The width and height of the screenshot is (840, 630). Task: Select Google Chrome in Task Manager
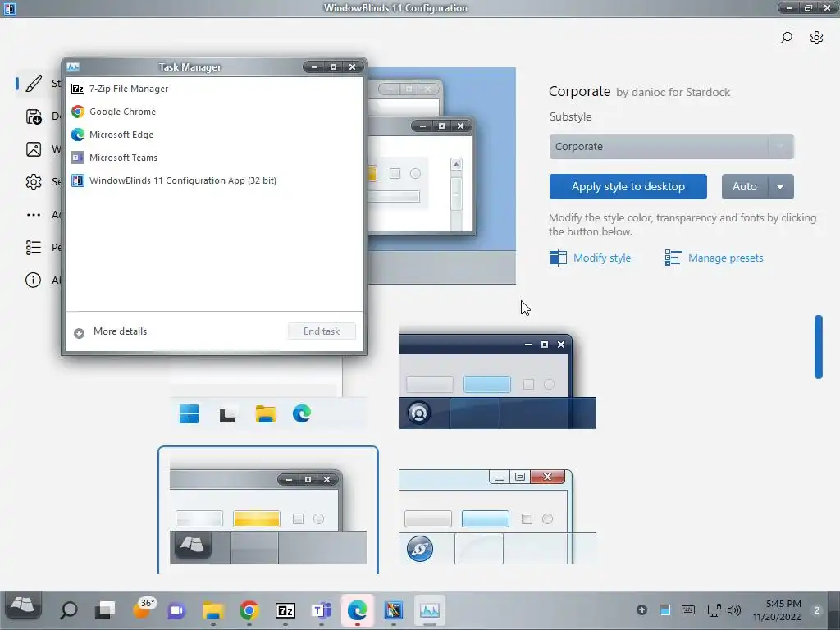(214, 112)
